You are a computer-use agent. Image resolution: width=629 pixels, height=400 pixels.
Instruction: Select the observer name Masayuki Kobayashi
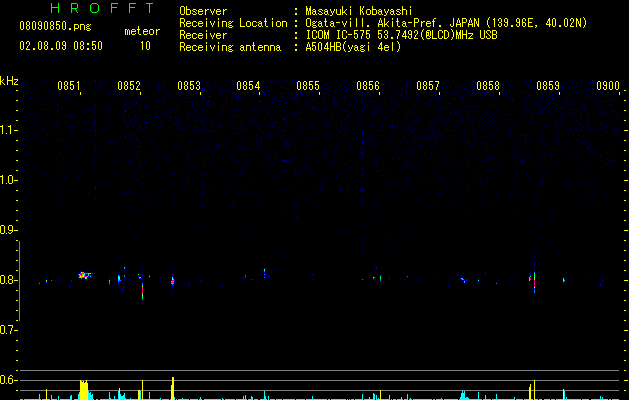point(359,11)
